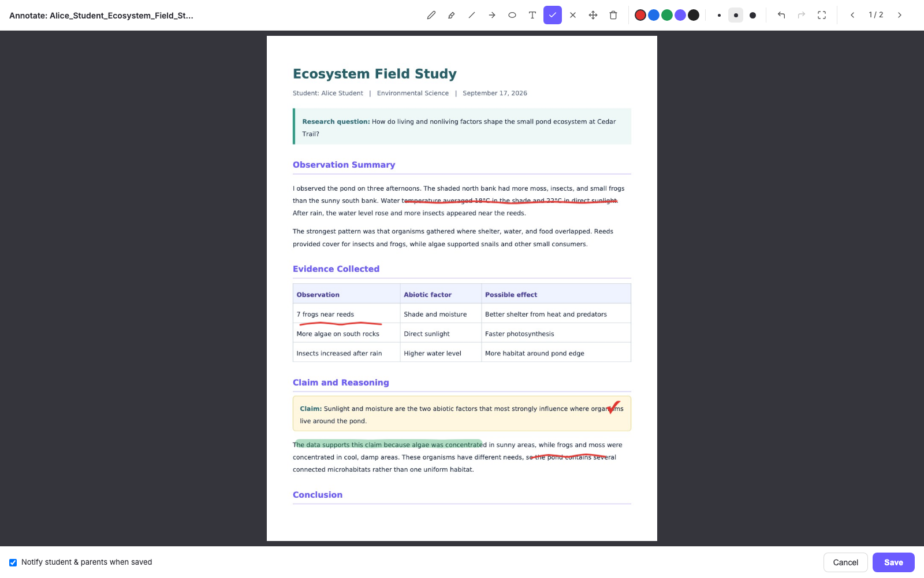
Task: Choose the green color swatch
Action: tap(667, 15)
